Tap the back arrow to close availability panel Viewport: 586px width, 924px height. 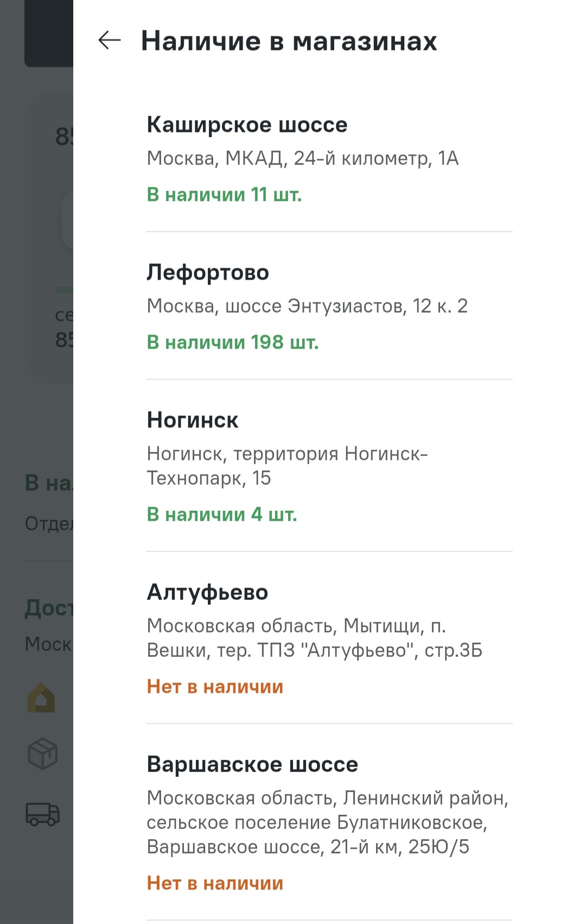tap(109, 40)
